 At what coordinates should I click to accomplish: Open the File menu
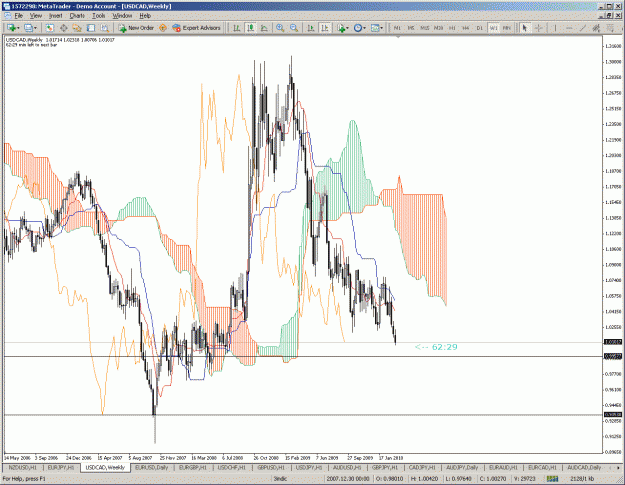pyautogui.click(x=19, y=16)
